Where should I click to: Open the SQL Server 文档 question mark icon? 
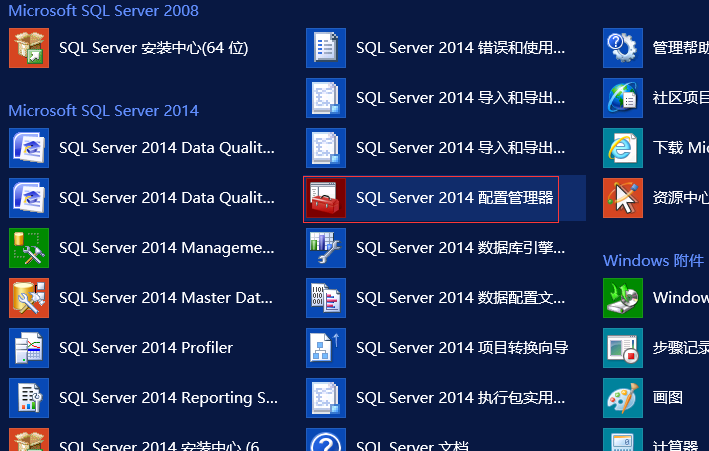[326, 440]
